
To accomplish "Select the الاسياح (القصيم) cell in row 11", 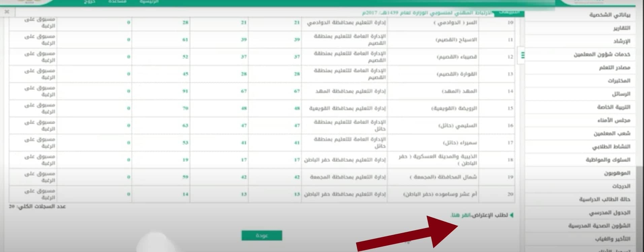I will click(x=433, y=39).
